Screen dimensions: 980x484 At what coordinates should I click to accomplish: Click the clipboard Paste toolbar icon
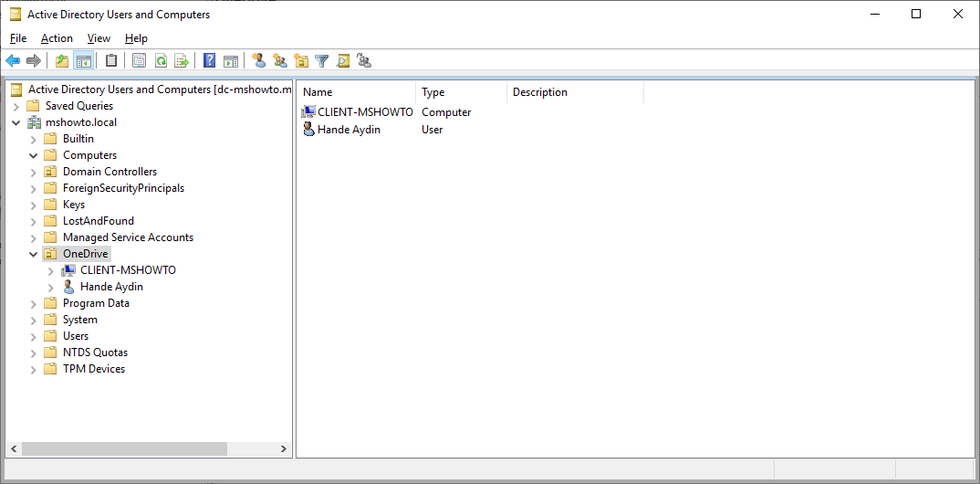click(x=111, y=60)
